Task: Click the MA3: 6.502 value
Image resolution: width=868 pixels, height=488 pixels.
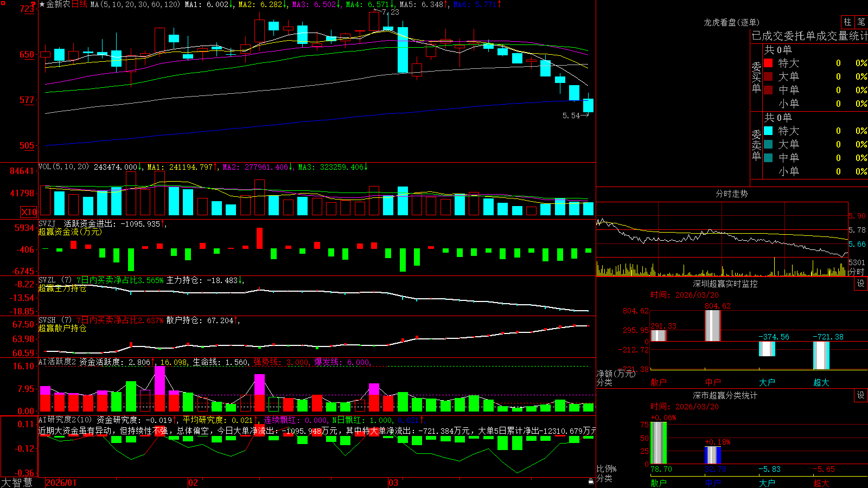Action: click(x=317, y=4)
